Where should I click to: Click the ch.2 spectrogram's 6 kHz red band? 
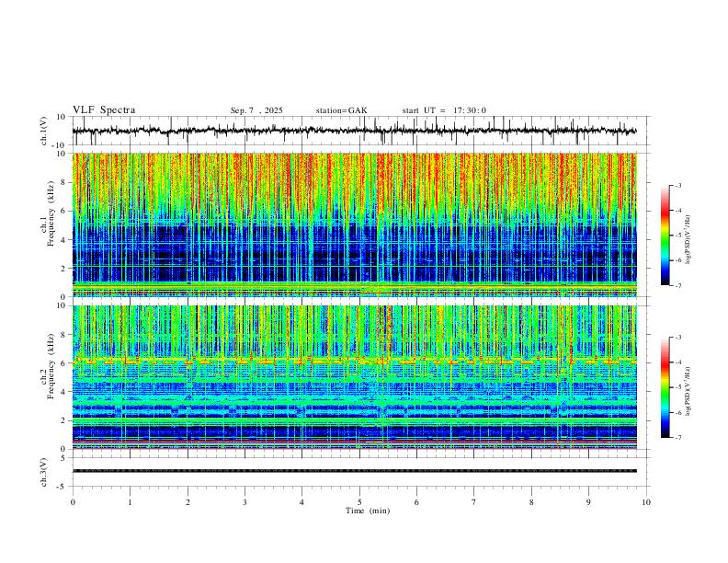354,361
